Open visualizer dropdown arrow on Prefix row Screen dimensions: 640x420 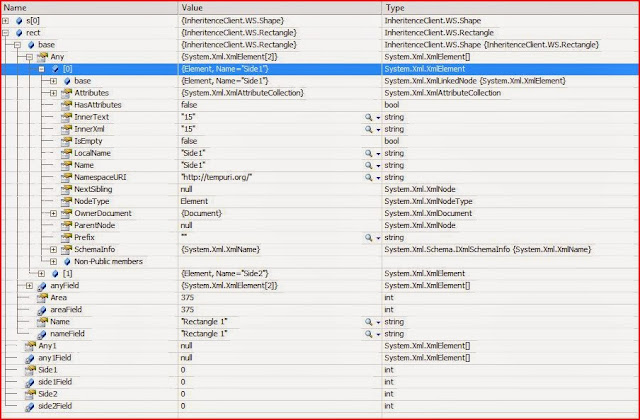pos(378,238)
